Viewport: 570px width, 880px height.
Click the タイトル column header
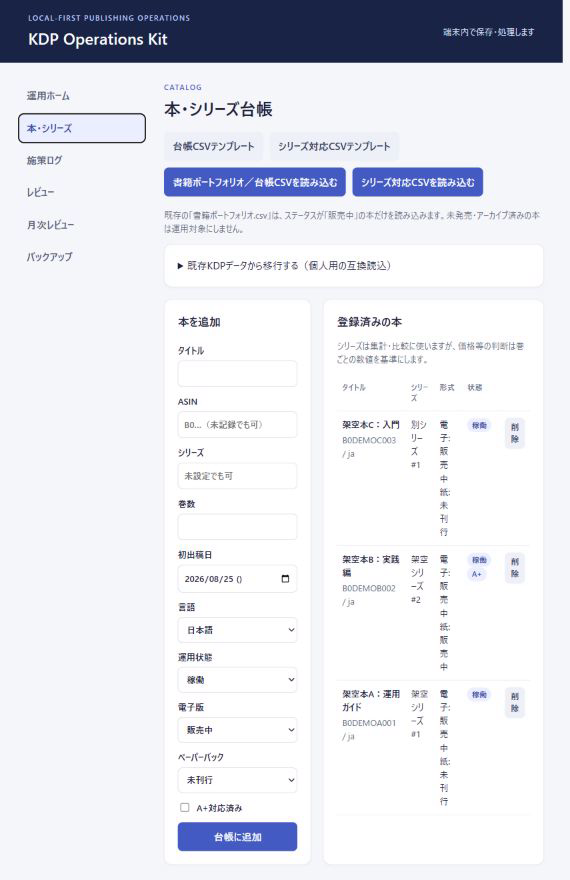pyautogui.click(x=353, y=387)
